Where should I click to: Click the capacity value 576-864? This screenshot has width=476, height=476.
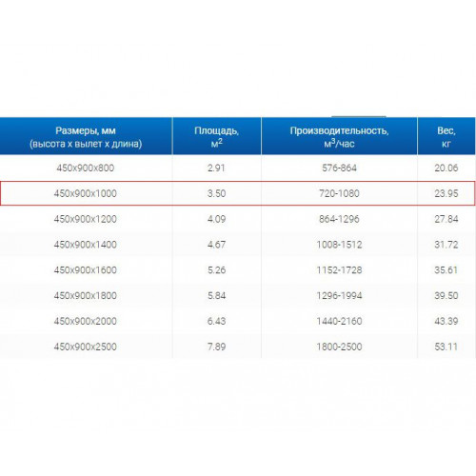click(339, 168)
